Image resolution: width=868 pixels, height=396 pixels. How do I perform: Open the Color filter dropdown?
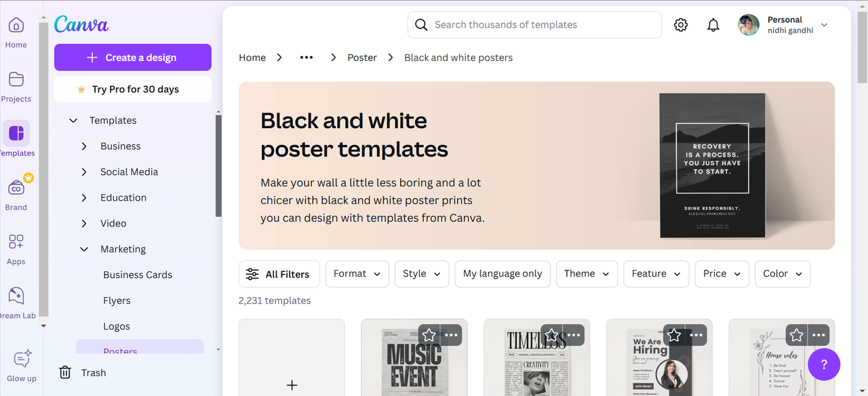(782, 274)
